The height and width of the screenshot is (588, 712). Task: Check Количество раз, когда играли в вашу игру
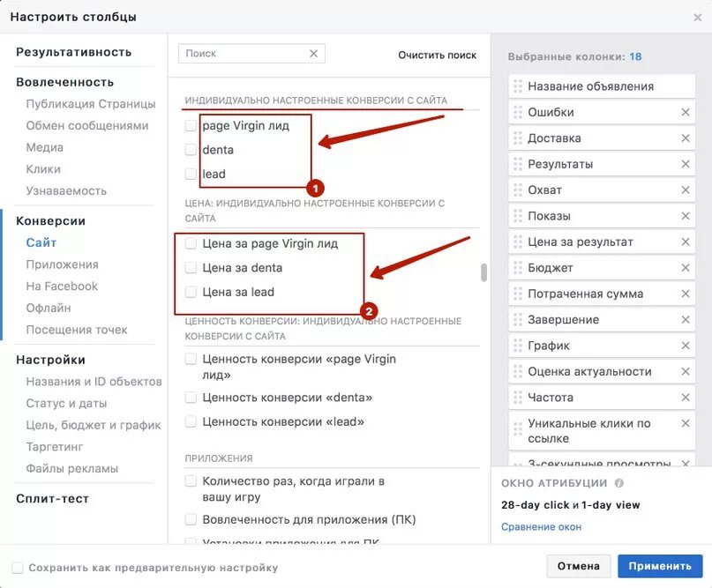click(x=191, y=481)
